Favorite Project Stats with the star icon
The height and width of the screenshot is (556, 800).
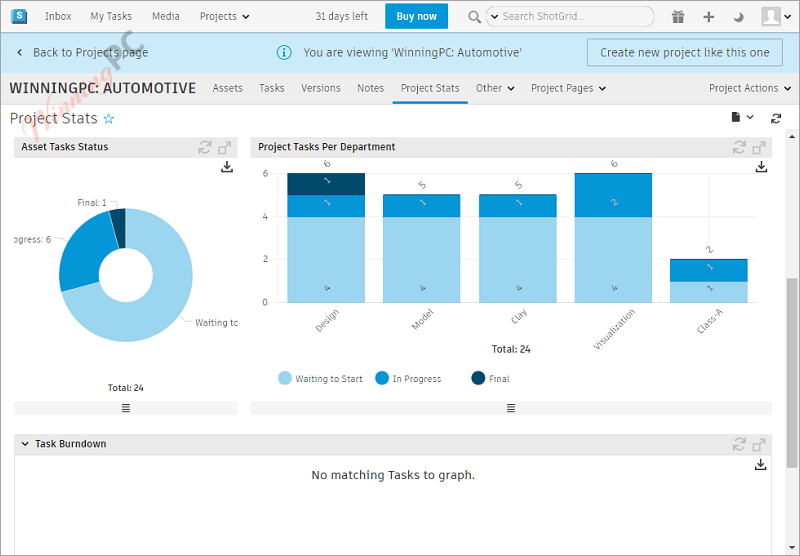[109, 119]
